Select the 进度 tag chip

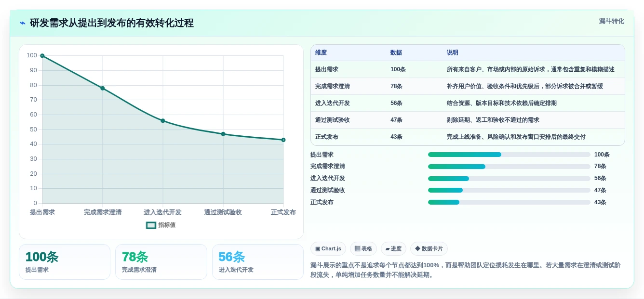(x=393, y=248)
